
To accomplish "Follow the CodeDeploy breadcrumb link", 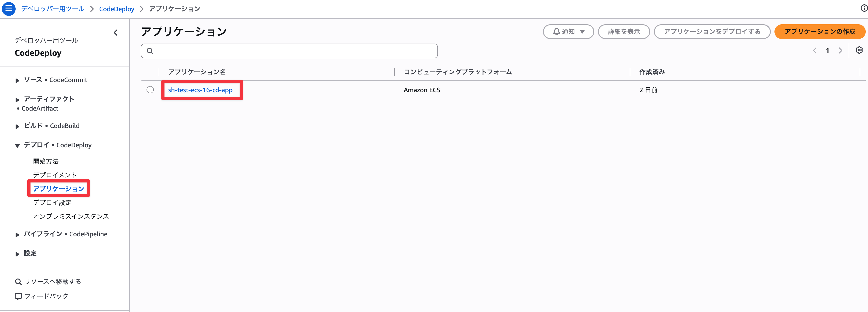I will (117, 9).
